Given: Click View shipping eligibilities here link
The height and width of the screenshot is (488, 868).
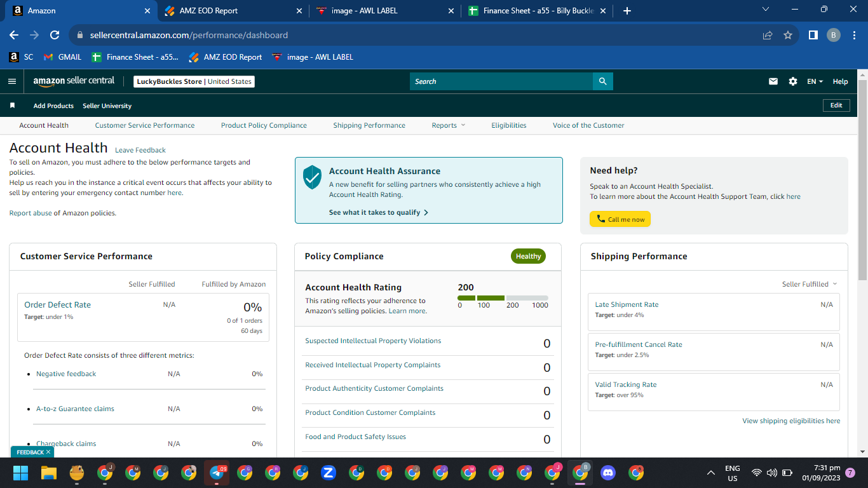Looking at the screenshot, I should point(791,421).
